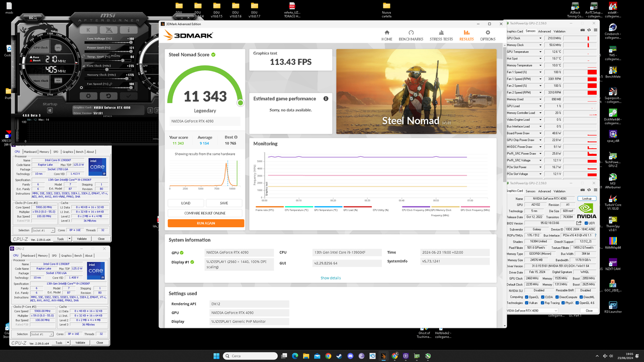Click the LOAD button in 3DMark
This screenshot has width=644, height=362.
coord(186,203)
